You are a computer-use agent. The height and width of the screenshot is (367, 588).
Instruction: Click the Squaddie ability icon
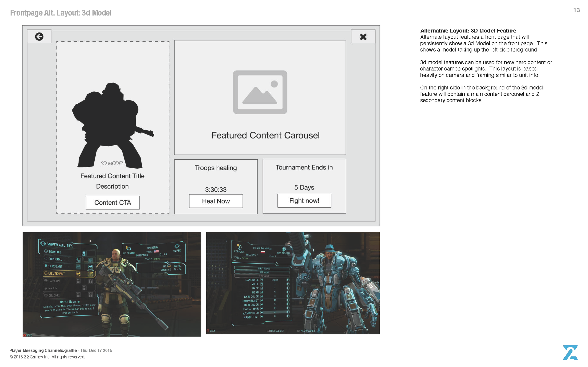(x=84, y=253)
